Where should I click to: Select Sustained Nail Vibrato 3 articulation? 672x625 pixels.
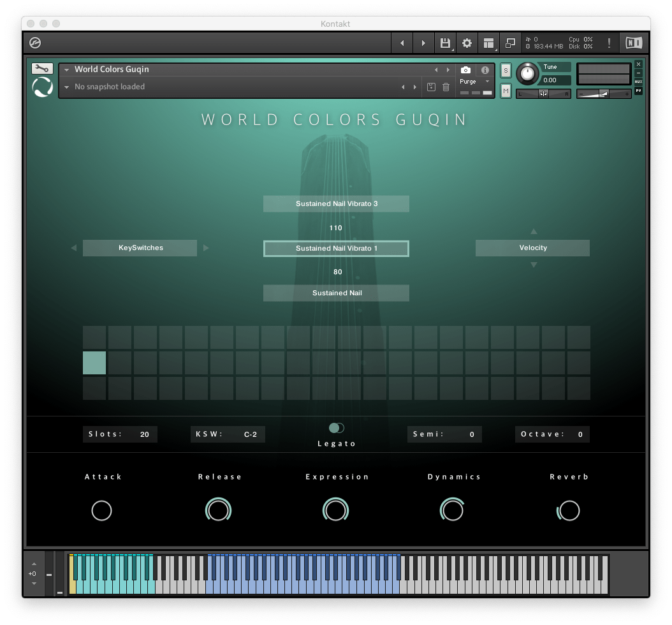(337, 203)
